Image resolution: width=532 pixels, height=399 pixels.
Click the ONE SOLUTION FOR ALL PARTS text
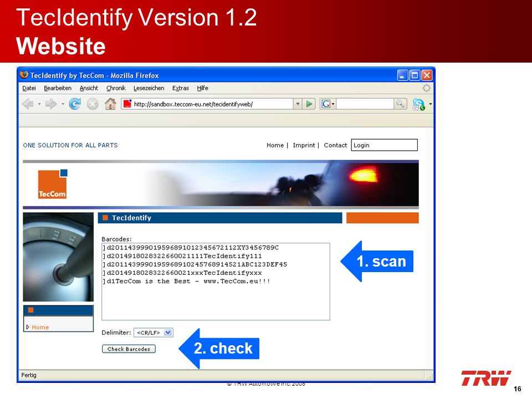point(70,145)
